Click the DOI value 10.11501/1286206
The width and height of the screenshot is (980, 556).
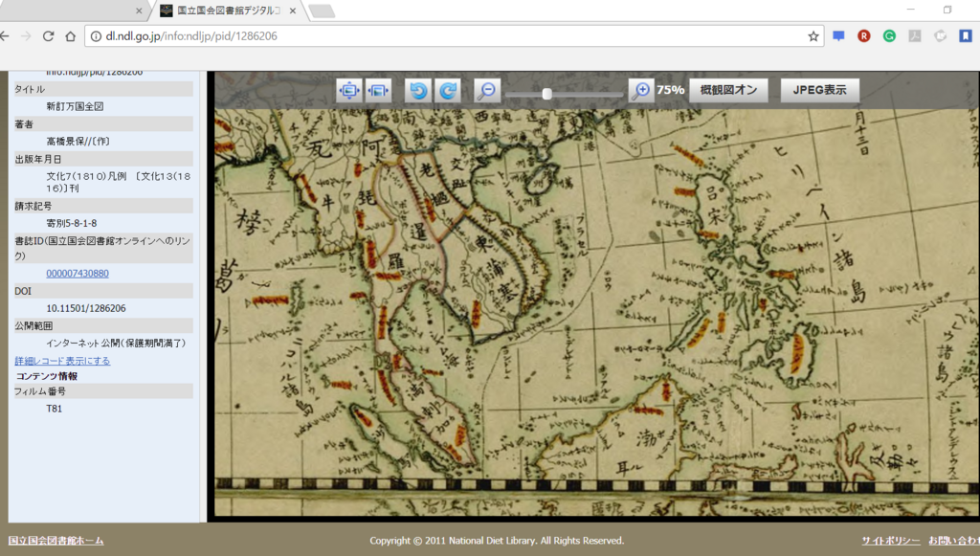(x=86, y=308)
